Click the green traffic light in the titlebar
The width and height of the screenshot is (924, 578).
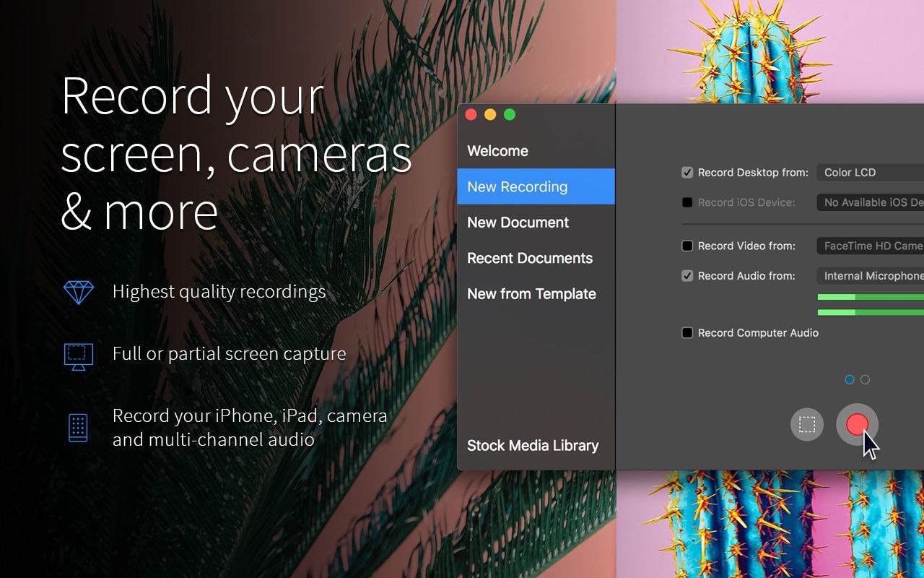point(510,114)
